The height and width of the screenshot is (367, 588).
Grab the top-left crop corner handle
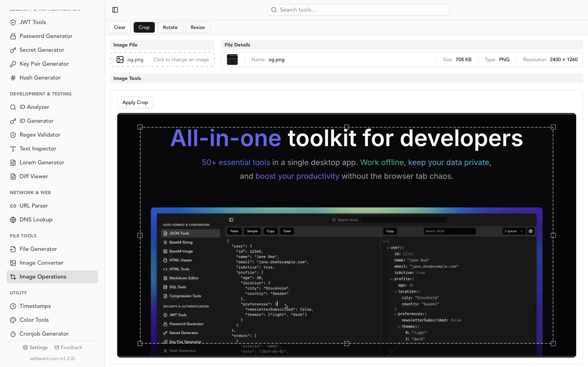(140, 127)
